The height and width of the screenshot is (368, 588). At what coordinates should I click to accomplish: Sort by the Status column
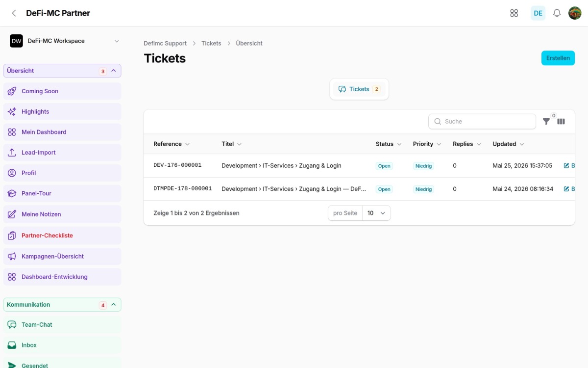(x=389, y=144)
